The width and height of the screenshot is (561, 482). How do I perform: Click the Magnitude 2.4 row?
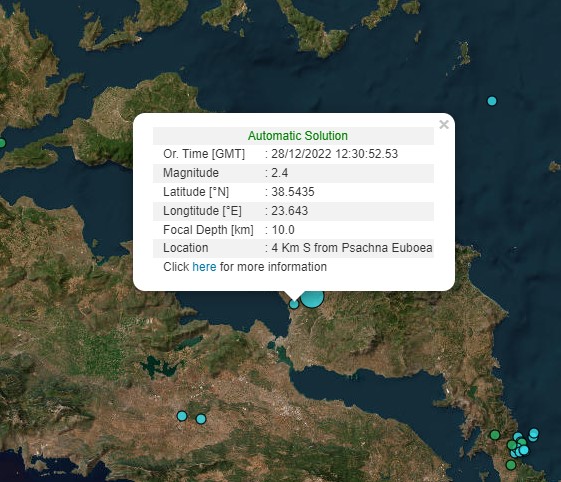tap(293, 173)
